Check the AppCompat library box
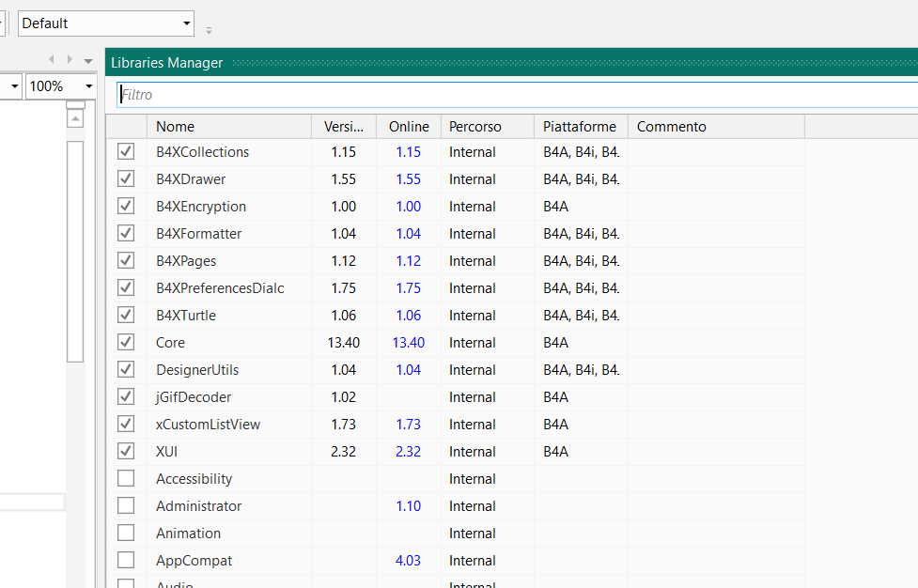This screenshot has width=918, height=588. tap(126, 561)
